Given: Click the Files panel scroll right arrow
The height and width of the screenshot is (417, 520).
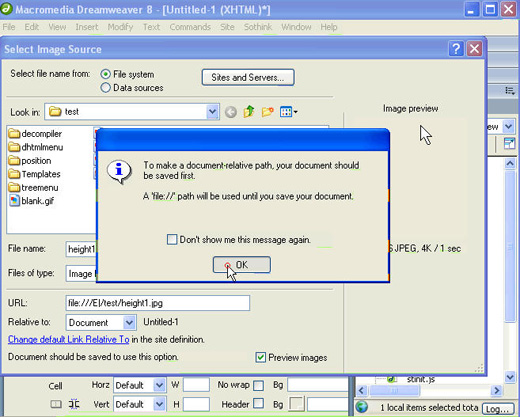Looking at the screenshot, I should point(497,390).
